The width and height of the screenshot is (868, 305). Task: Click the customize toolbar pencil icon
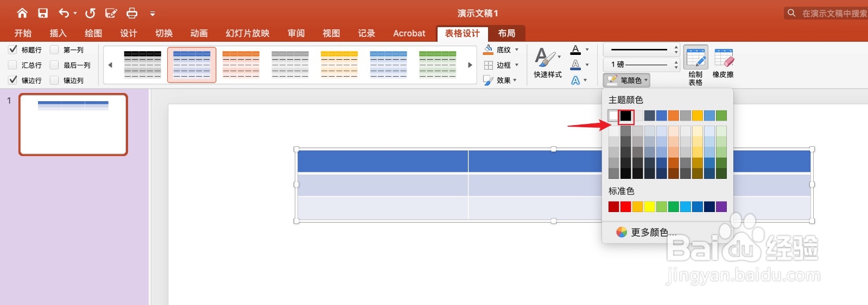[x=111, y=13]
